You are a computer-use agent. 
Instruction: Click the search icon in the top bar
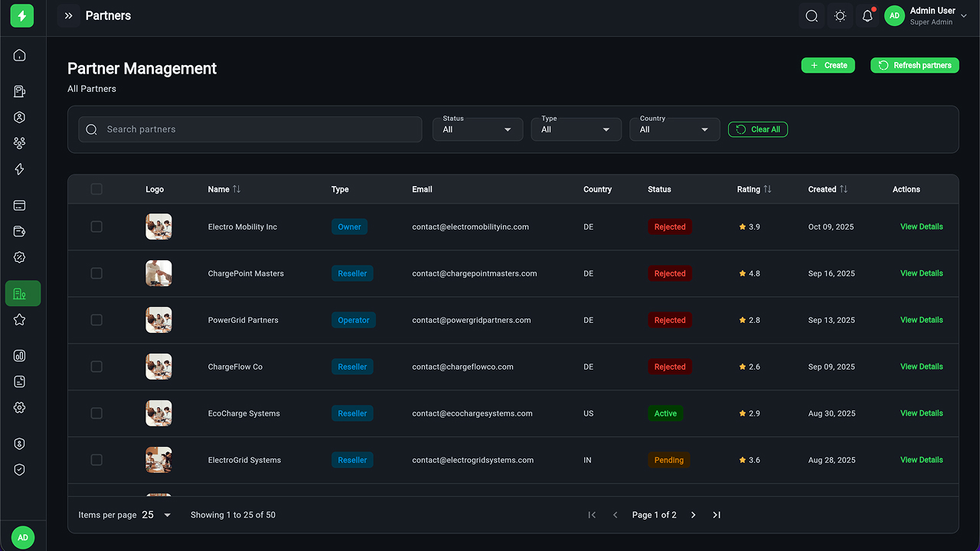click(812, 16)
